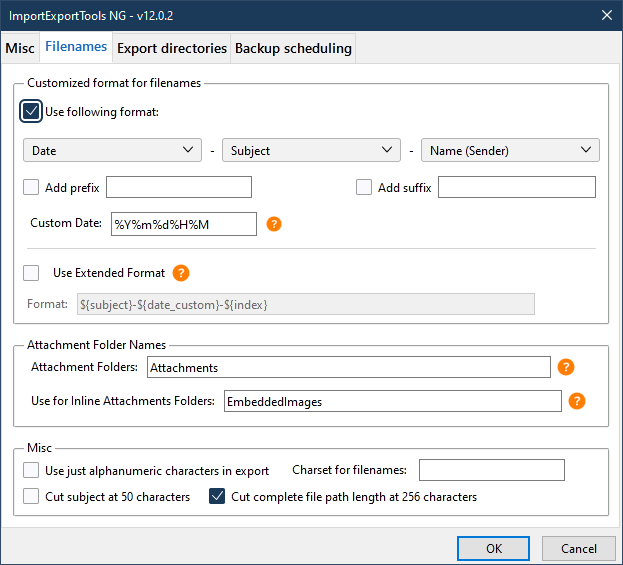
Task: Click the Custom Date input field
Action: pos(183,224)
